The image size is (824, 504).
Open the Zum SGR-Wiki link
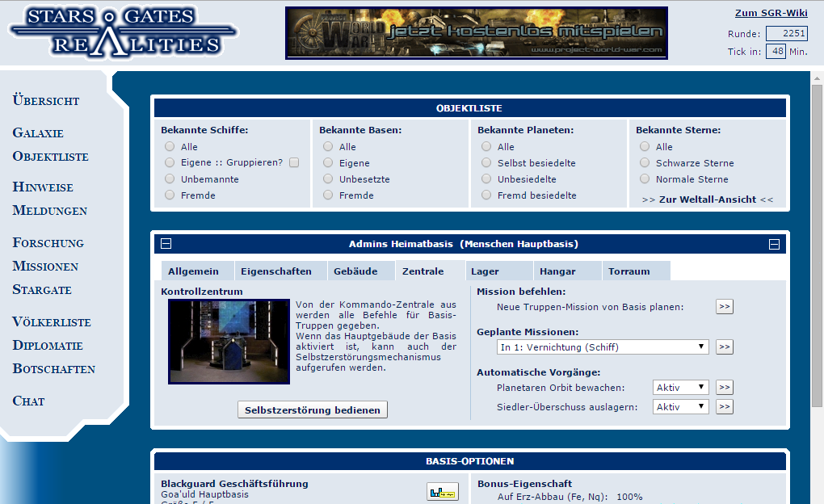click(x=771, y=13)
